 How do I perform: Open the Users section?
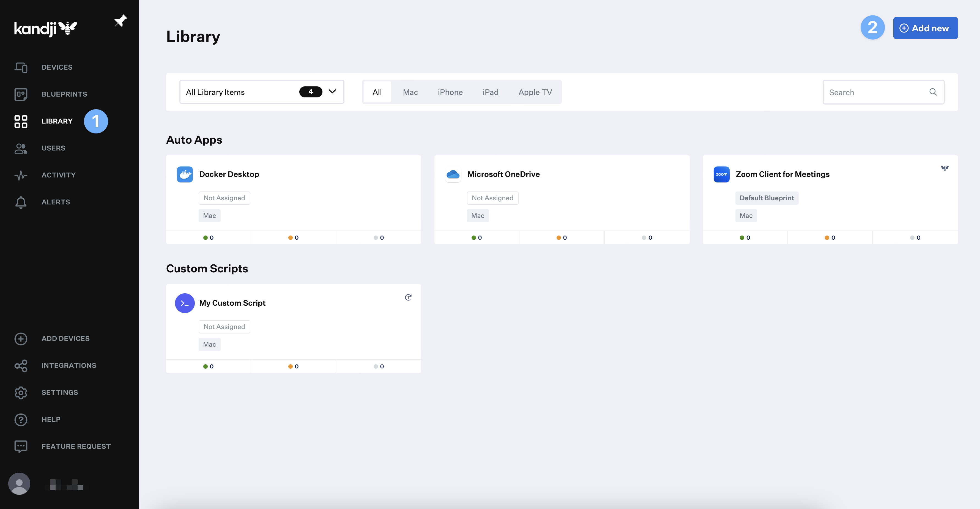53,148
